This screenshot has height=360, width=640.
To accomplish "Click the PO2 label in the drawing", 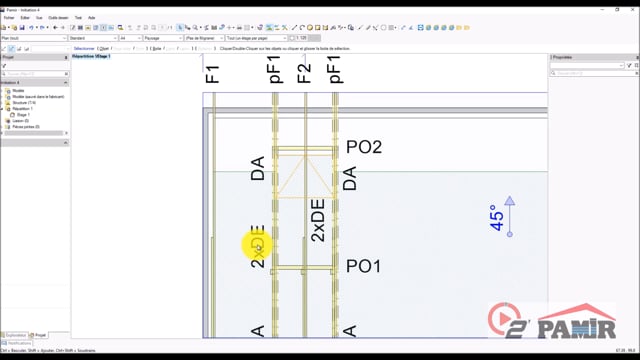I will pyautogui.click(x=364, y=147).
